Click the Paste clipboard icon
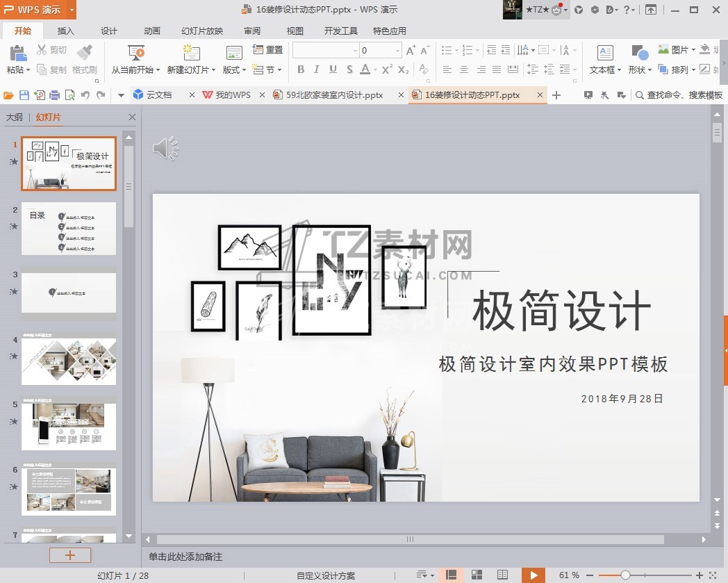This screenshot has width=728, height=583. click(17, 53)
